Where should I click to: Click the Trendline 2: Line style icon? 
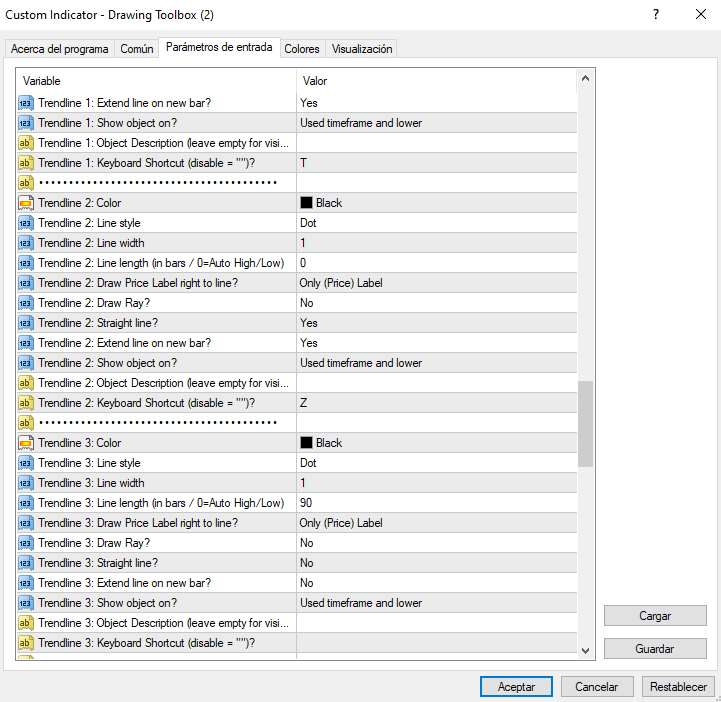coord(26,223)
